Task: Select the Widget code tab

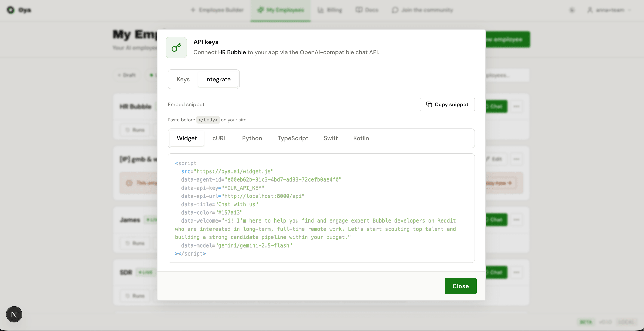Action: 187,138
